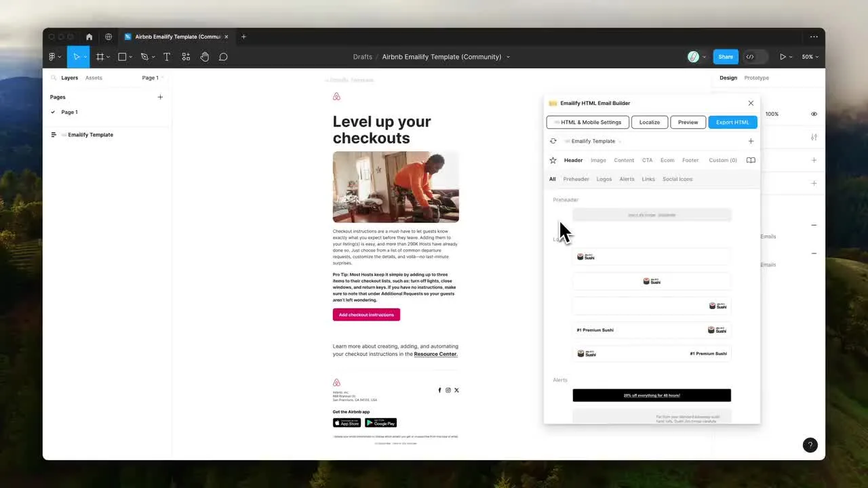Toggle the favorites star in the Emailify panel

[553, 160]
